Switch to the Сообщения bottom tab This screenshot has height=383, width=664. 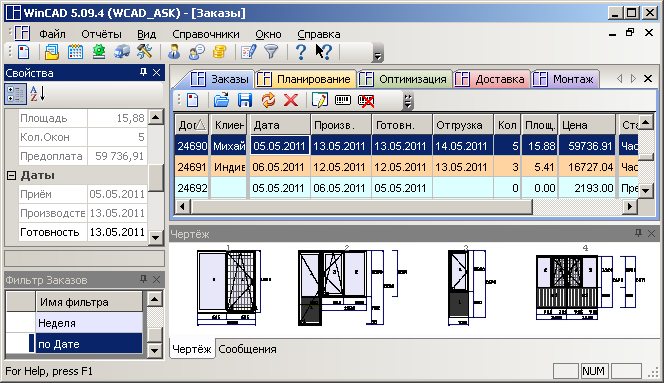coord(247,349)
